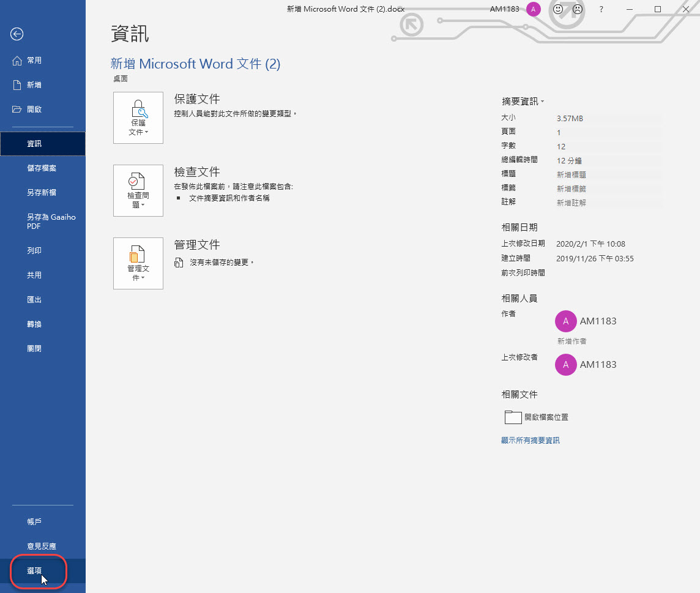700x593 pixels.
Task: Click the frowning face feedback icon
Action: (578, 9)
